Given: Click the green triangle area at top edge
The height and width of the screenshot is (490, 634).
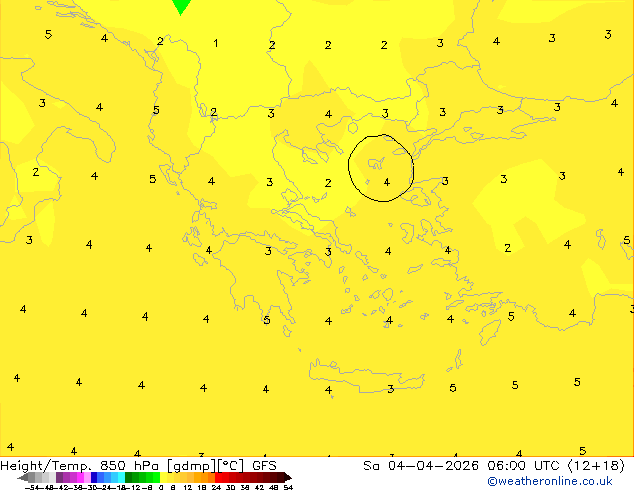Looking at the screenshot, I should [181, 6].
